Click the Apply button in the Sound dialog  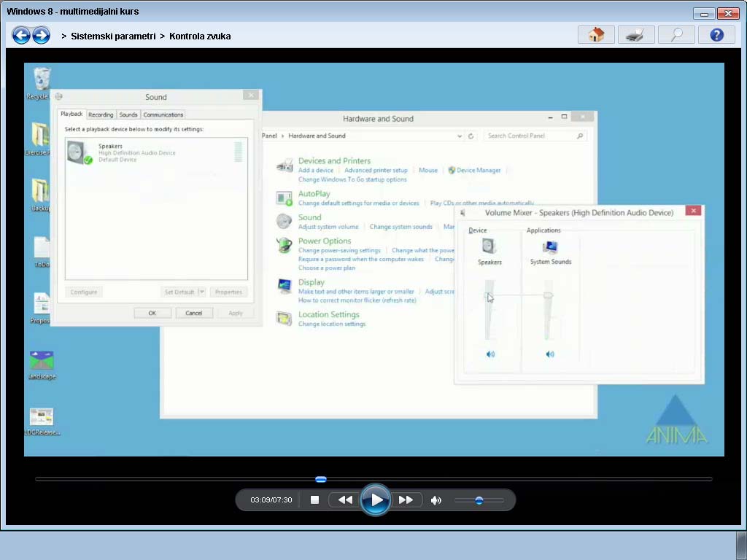(236, 312)
